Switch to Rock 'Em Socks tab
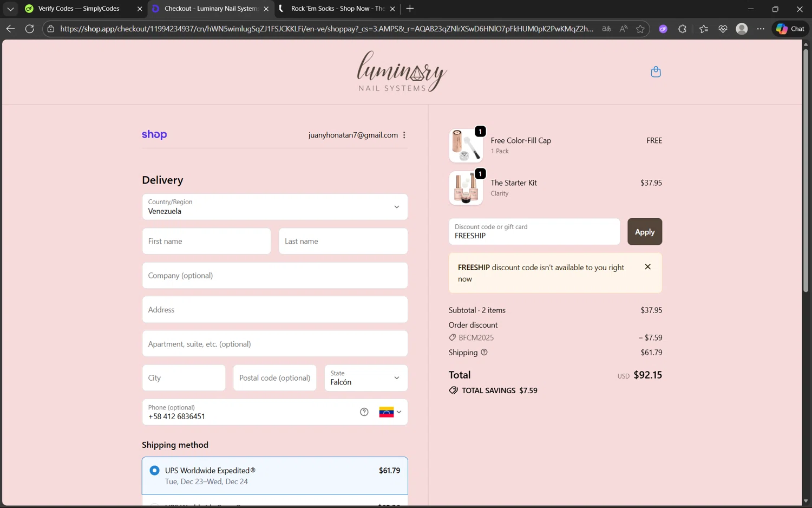The image size is (812, 508). (x=337, y=9)
